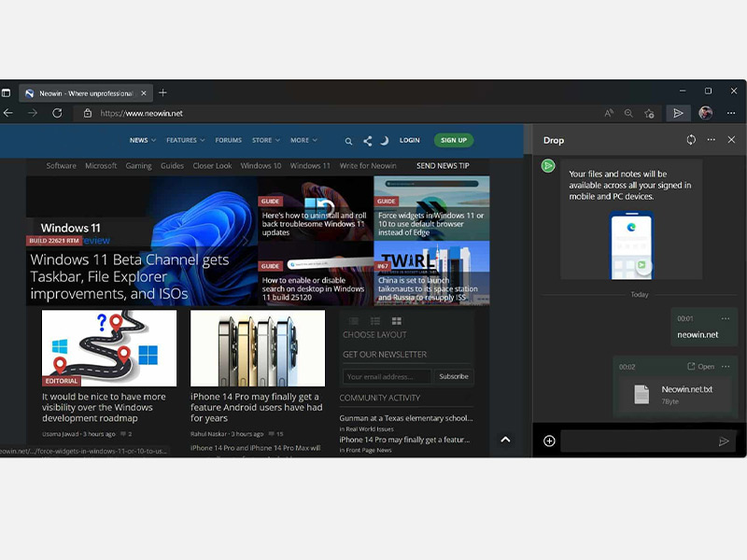This screenshot has width=747, height=560.
Task: Expand the MORE dropdown
Action: click(303, 141)
